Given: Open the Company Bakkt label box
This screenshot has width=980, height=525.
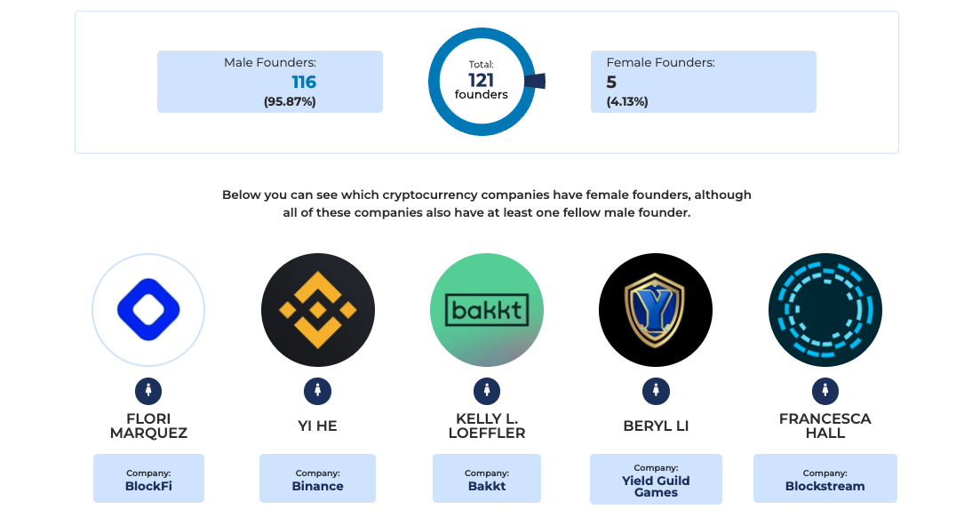Looking at the screenshot, I should click(x=487, y=479).
